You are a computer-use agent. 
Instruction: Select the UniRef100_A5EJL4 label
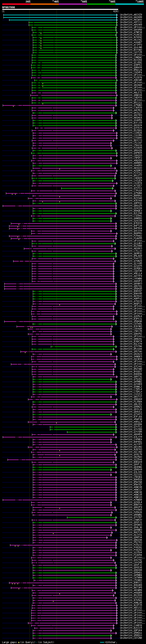click(x=131, y=273)
